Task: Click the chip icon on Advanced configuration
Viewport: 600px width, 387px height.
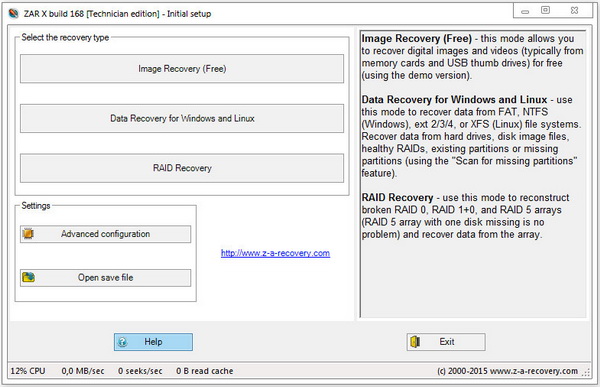Action: 28,234
